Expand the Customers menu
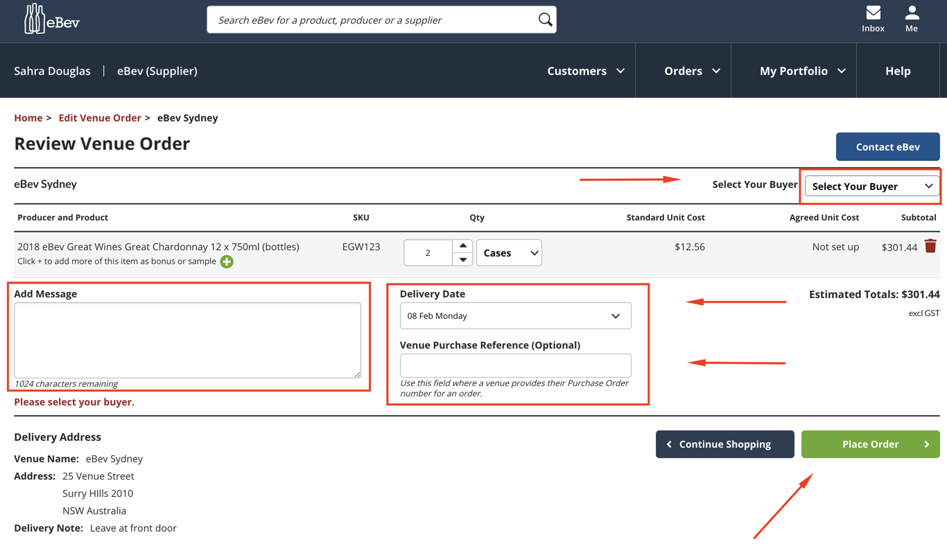 (x=586, y=71)
